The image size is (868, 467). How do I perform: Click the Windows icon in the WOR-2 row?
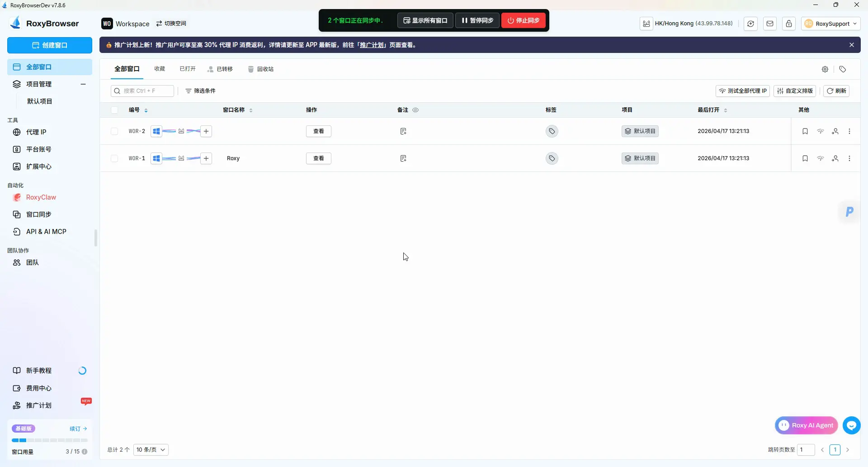[x=156, y=131]
